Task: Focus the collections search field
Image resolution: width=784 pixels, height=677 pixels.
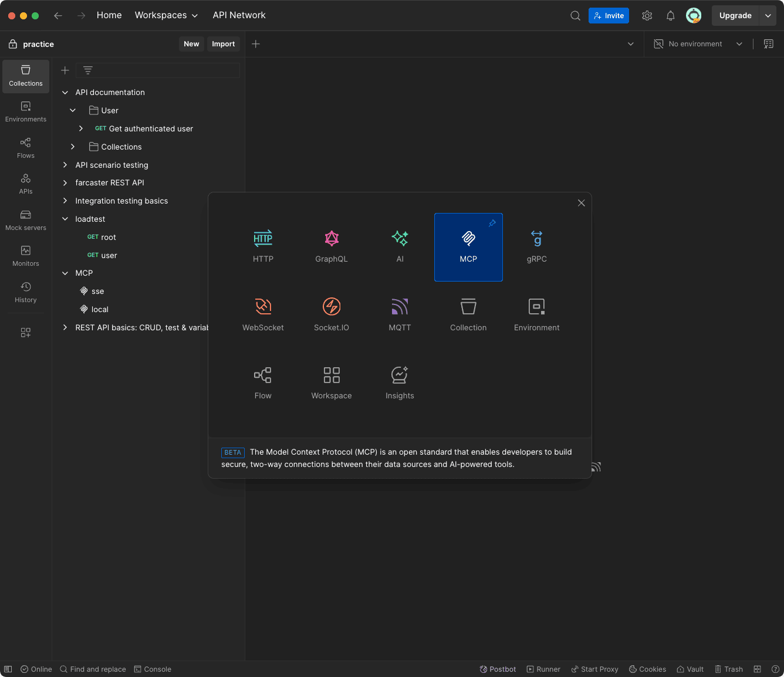Action: click(x=158, y=70)
